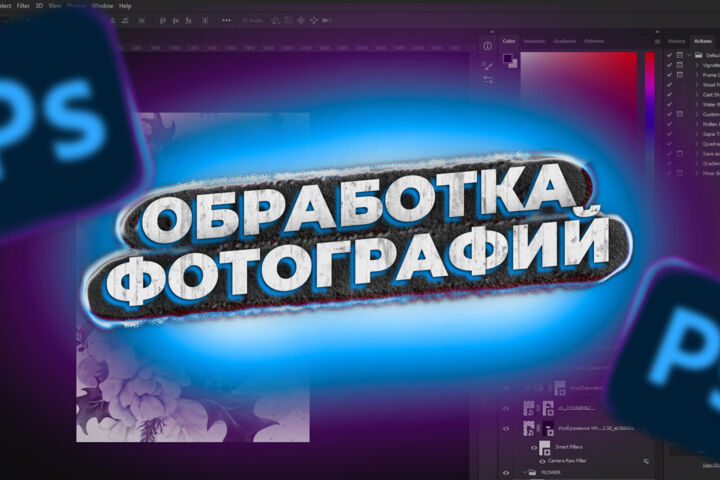Open the Window menu

coord(102,6)
